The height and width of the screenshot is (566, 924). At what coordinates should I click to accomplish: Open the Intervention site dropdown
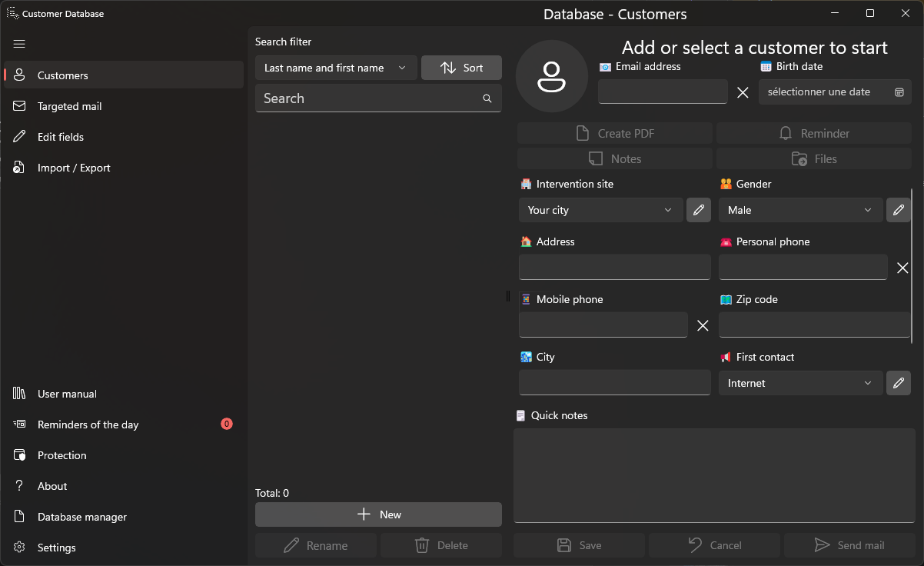[x=600, y=210]
